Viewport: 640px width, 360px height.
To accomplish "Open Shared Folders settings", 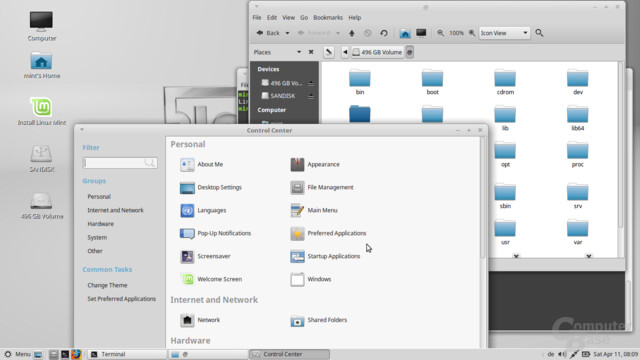I will [319, 320].
